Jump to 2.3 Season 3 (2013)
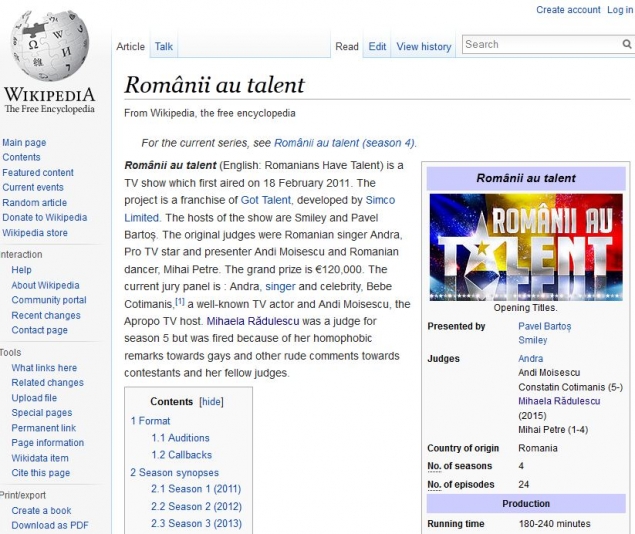The height and width of the screenshot is (534, 635). 196,523
